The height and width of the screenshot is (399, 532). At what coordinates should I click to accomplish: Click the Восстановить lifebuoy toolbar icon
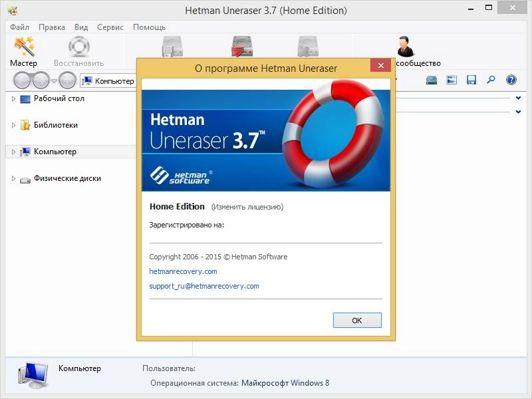pos(78,47)
